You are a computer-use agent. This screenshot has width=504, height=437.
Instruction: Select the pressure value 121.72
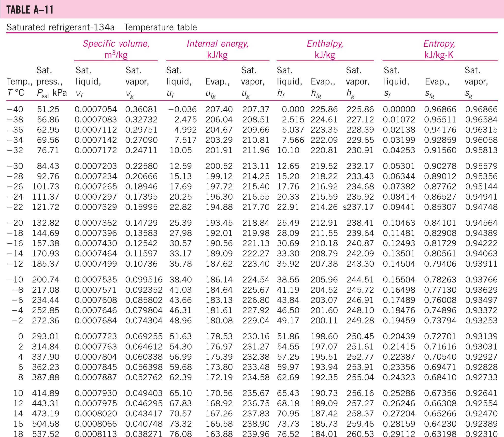46,207
